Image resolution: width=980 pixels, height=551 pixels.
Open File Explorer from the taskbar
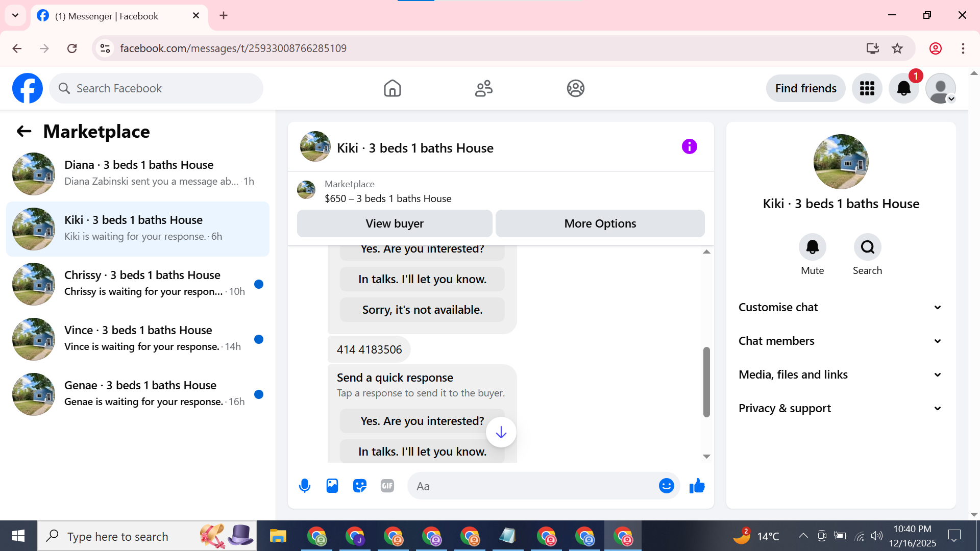coord(278,536)
